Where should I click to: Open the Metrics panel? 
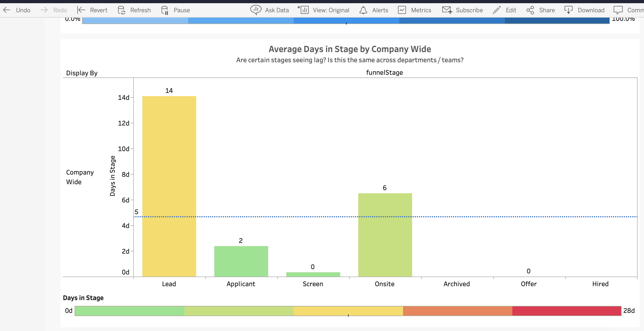click(x=414, y=10)
